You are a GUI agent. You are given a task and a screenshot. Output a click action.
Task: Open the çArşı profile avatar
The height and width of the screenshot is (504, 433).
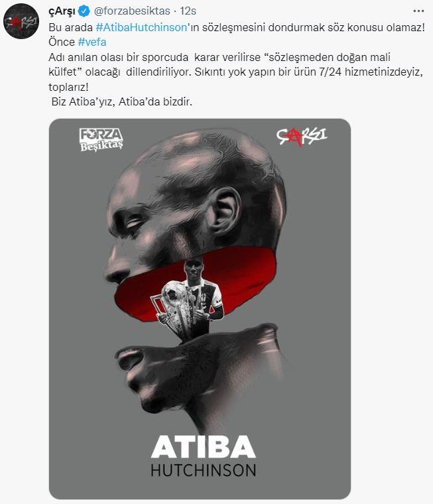pyautogui.click(x=21, y=21)
